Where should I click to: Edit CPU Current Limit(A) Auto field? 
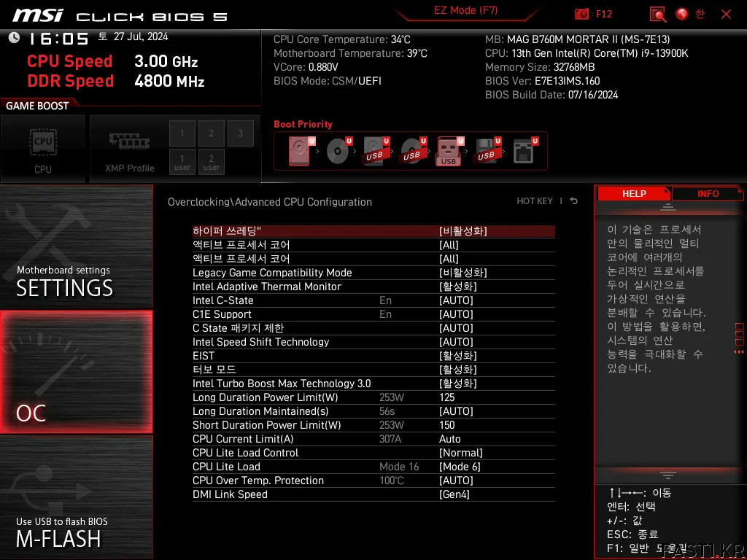click(449, 438)
